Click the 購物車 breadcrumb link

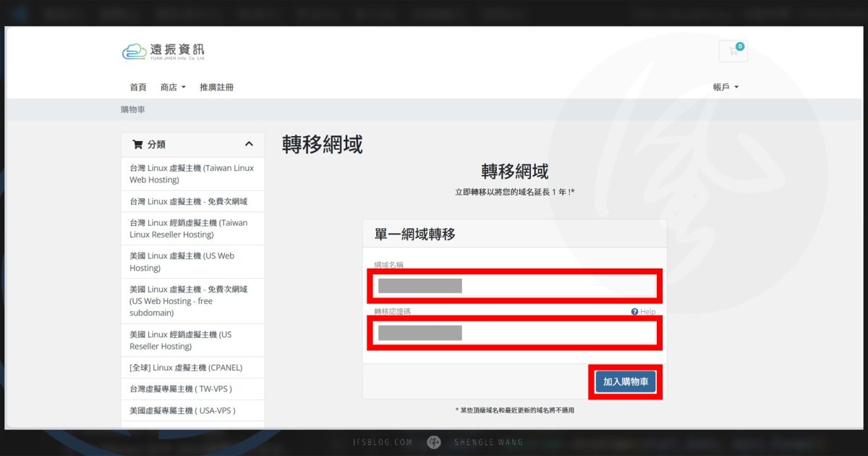click(132, 109)
